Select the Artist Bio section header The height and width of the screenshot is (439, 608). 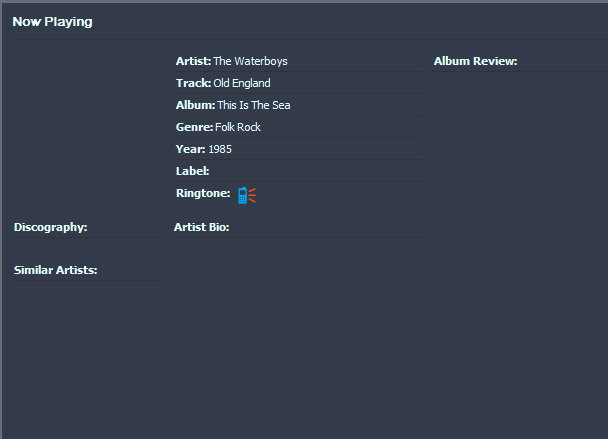point(202,227)
